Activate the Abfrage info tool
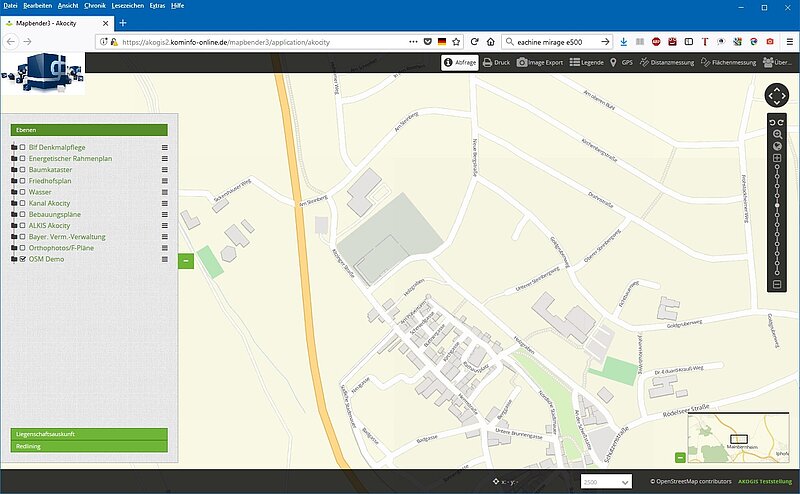Image resolution: width=800 pixels, height=494 pixels. 459,62
